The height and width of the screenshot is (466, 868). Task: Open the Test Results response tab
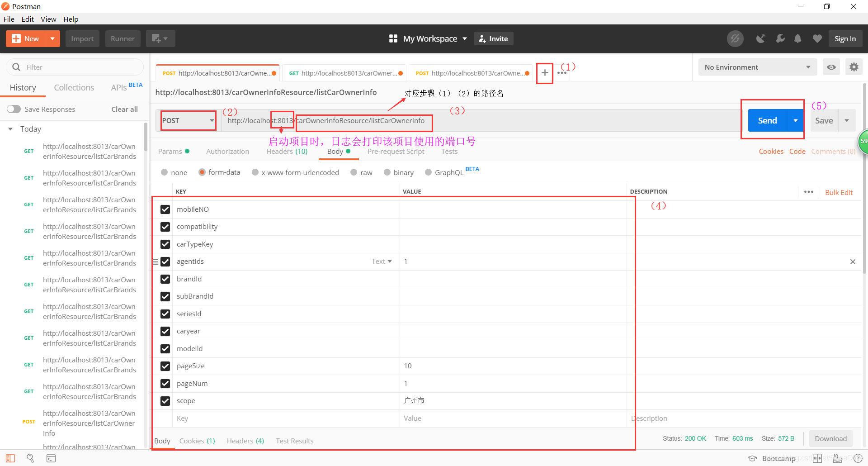coord(294,441)
